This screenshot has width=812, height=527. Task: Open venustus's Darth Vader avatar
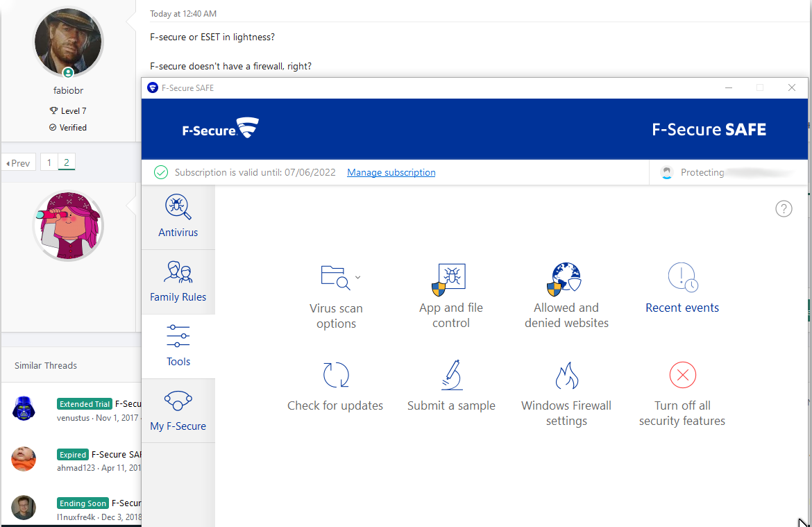(x=24, y=408)
